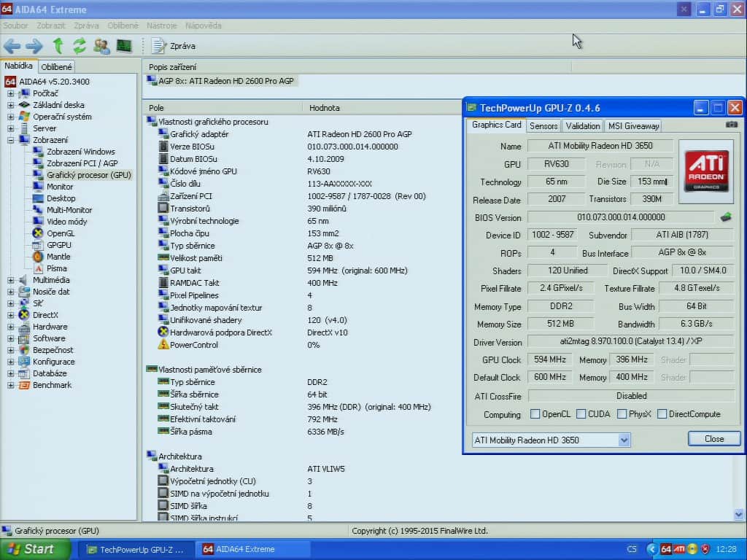Click the GPU Clock 594 MHz field
The width and height of the screenshot is (747, 560).
click(549, 359)
